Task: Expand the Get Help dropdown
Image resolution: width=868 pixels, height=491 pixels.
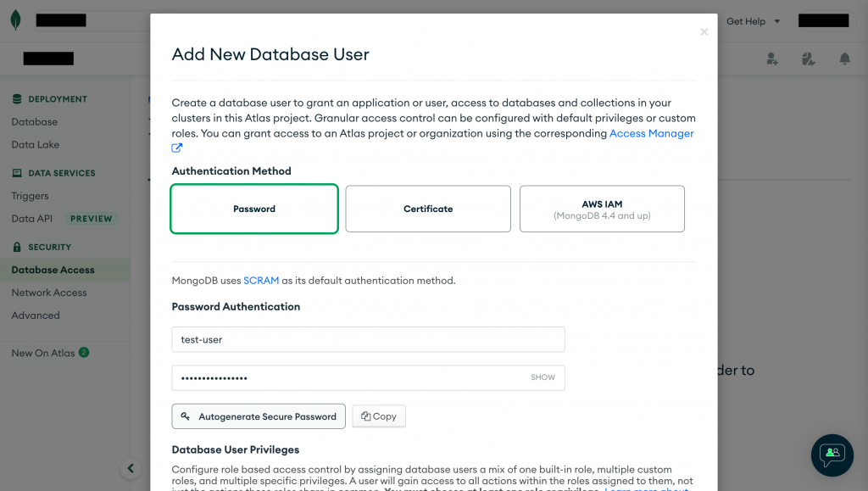Action: pyautogui.click(x=753, y=21)
